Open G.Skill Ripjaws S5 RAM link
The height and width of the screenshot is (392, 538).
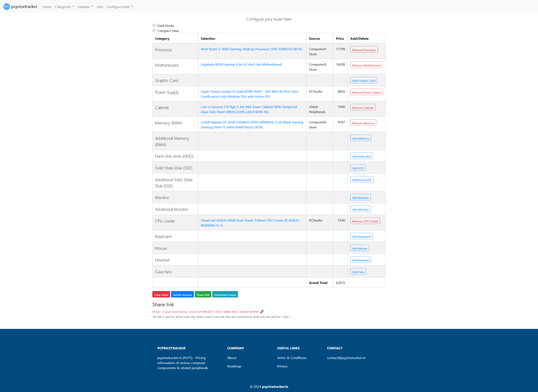point(252,125)
